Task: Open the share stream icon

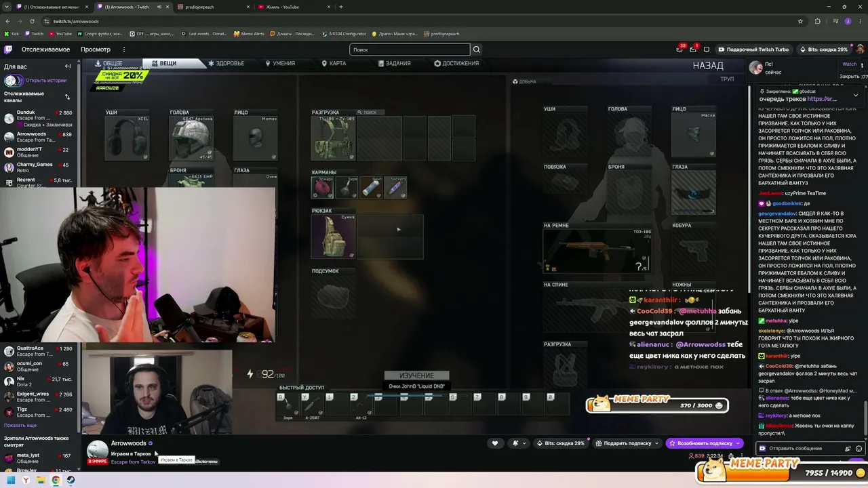Action: (731, 455)
